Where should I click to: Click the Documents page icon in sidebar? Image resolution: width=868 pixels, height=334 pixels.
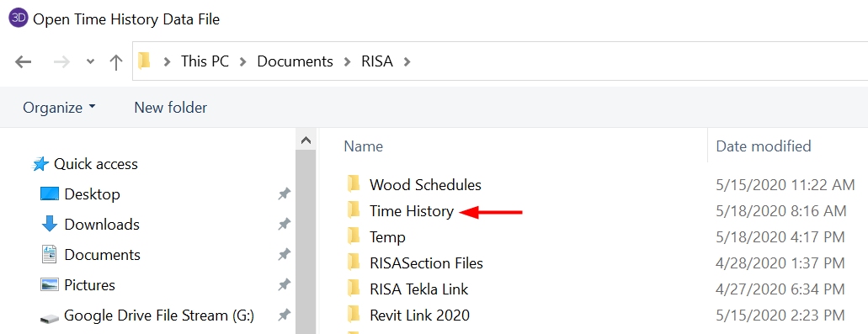pyautogui.click(x=50, y=254)
